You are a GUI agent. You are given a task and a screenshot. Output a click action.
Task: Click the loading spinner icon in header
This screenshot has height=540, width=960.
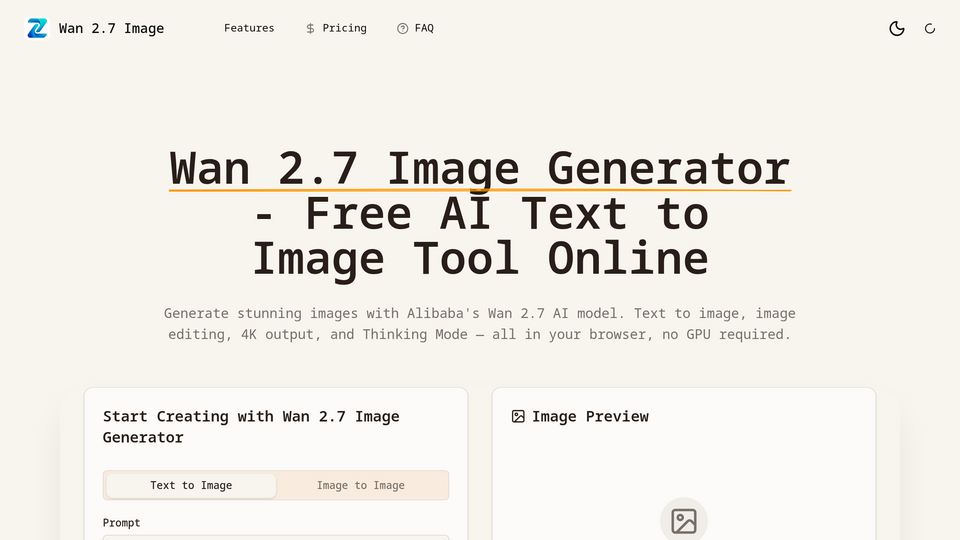(x=930, y=29)
